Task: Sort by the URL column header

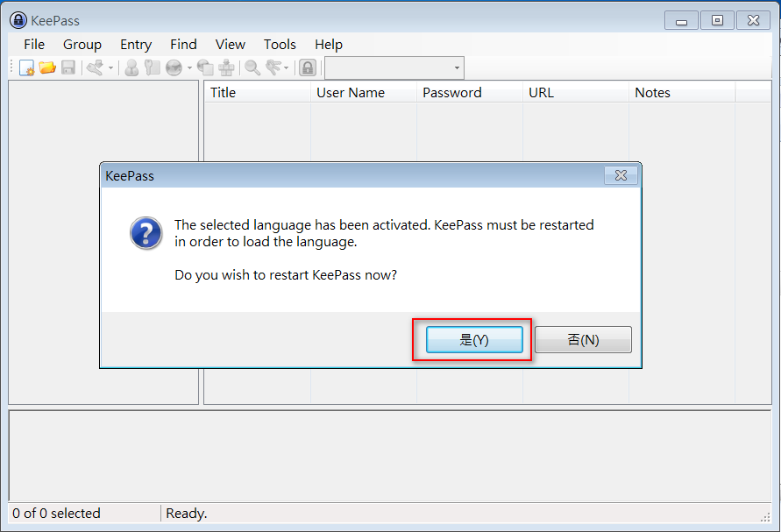Action: coord(576,93)
